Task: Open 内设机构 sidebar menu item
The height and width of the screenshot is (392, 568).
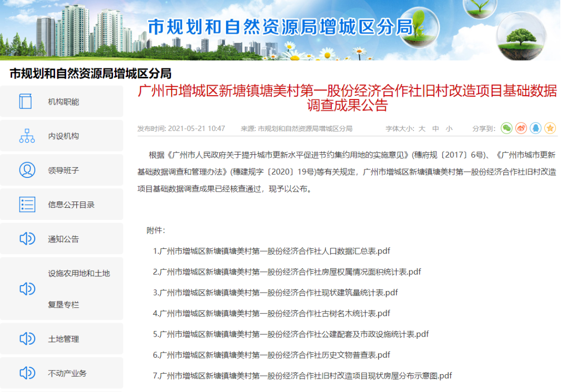Action: pos(62,136)
